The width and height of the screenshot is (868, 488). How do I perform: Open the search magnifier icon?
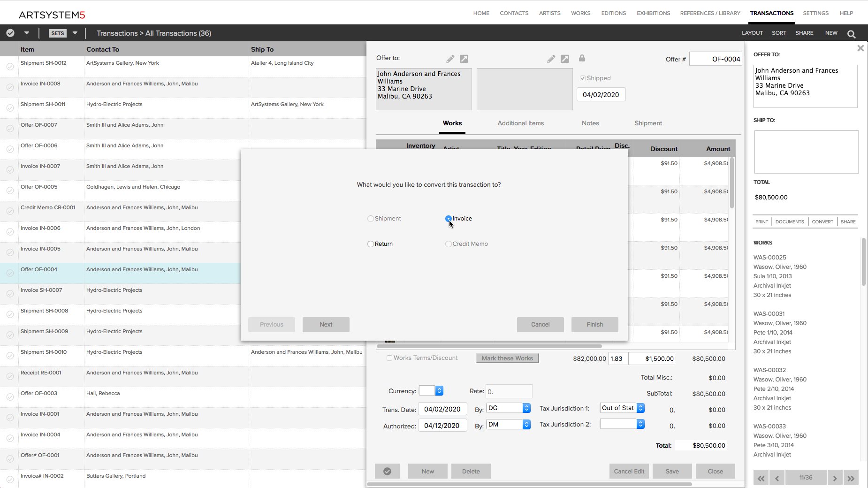851,34
